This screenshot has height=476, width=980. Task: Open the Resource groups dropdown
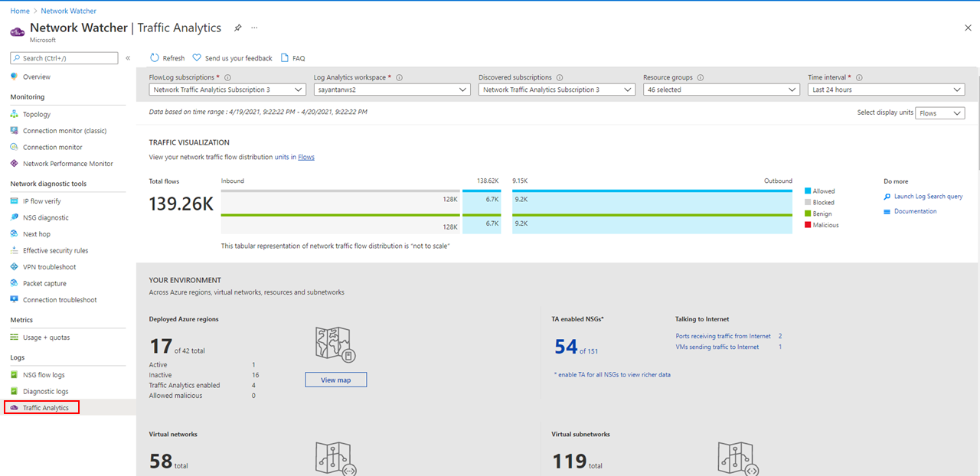coord(722,90)
